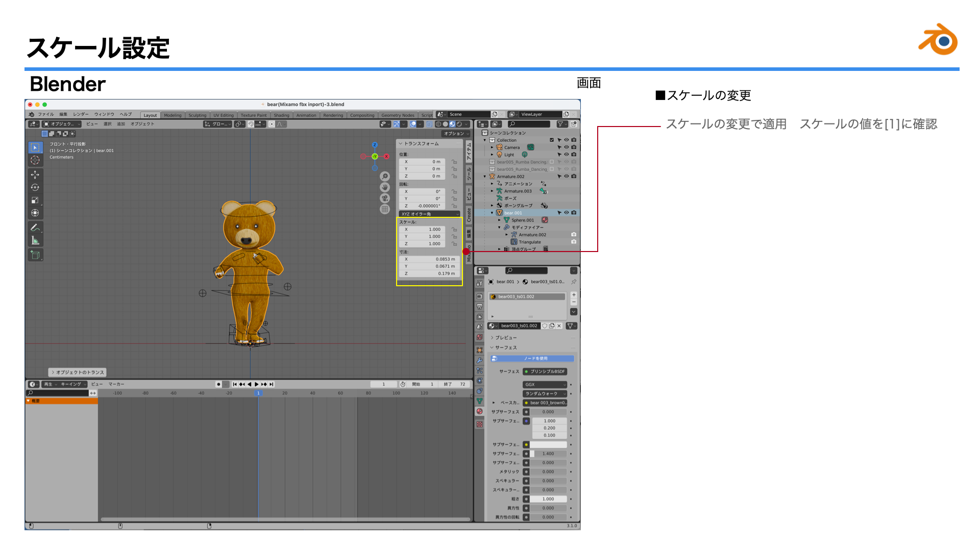Click the viewport pan hand icon
The width and height of the screenshot is (980, 551).
pos(385,187)
